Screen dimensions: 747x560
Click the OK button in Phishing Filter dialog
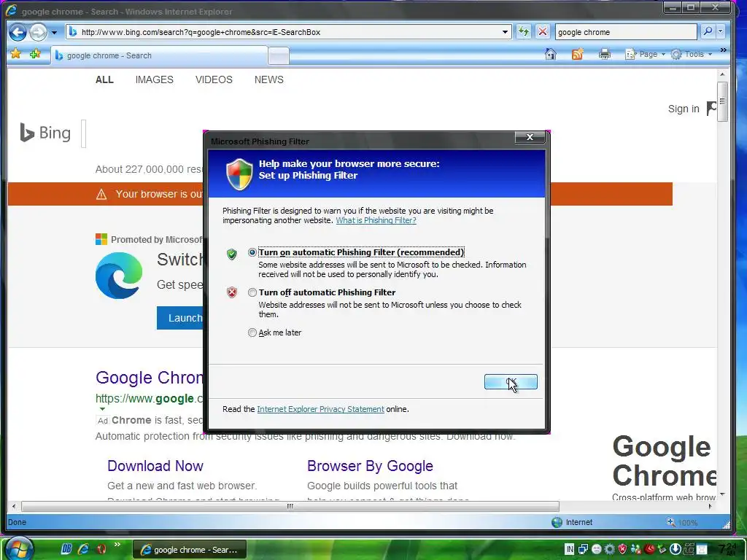tap(511, 381)
